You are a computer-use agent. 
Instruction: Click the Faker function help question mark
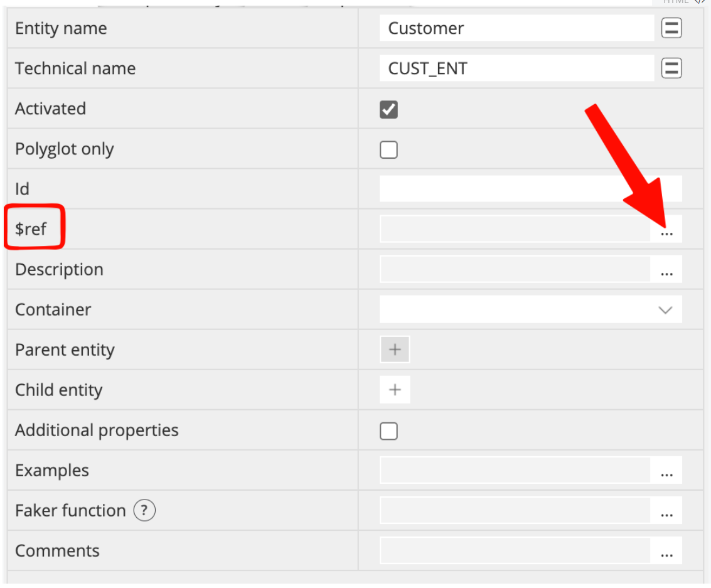coord(145,510)
